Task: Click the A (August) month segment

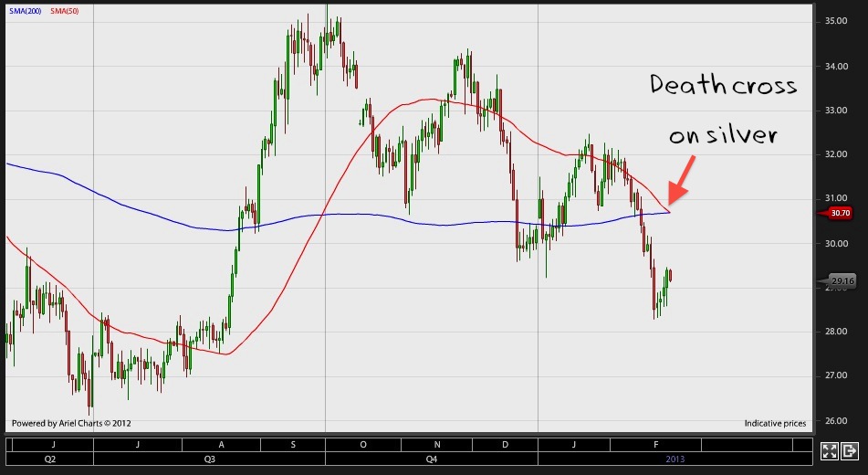Action: click(x=221, y=445)
